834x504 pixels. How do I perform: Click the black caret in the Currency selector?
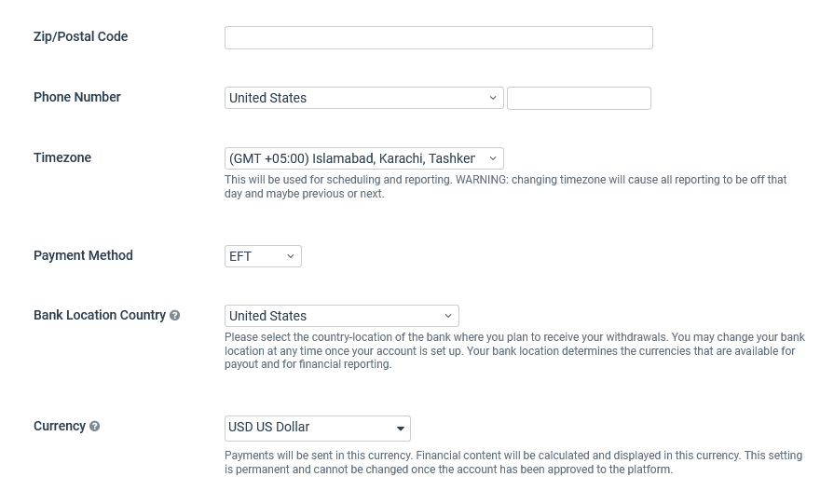click(x=400, y=429)
